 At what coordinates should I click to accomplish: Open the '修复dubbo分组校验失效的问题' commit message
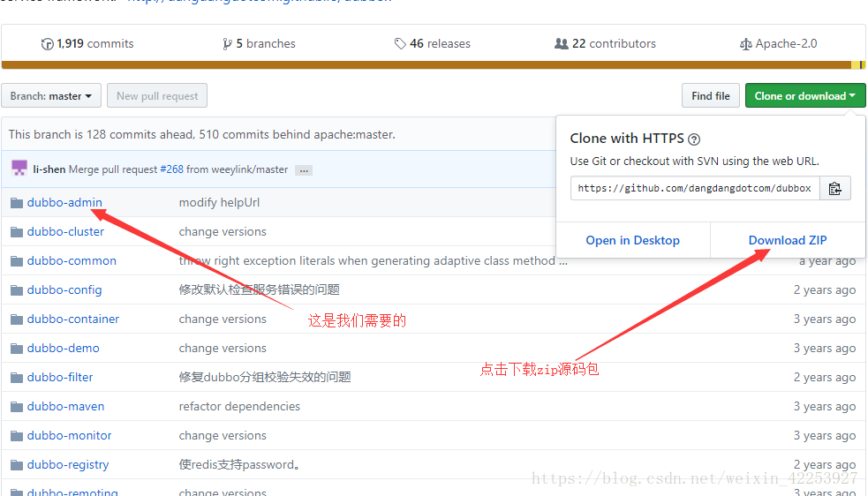pyautogui.click(x=265, y=377)
